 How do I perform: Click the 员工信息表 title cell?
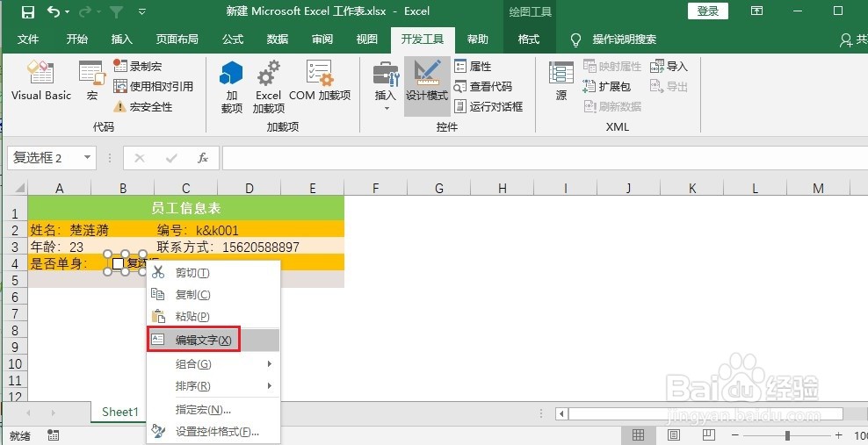pyautogui.click(x=186, y=208)
